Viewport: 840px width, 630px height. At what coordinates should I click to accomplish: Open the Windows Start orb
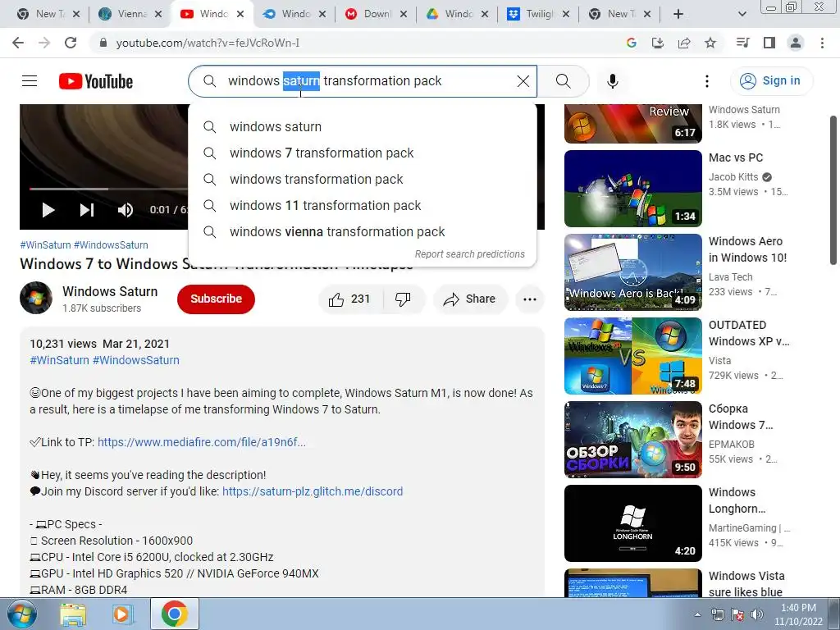click(x=21, y=614)
